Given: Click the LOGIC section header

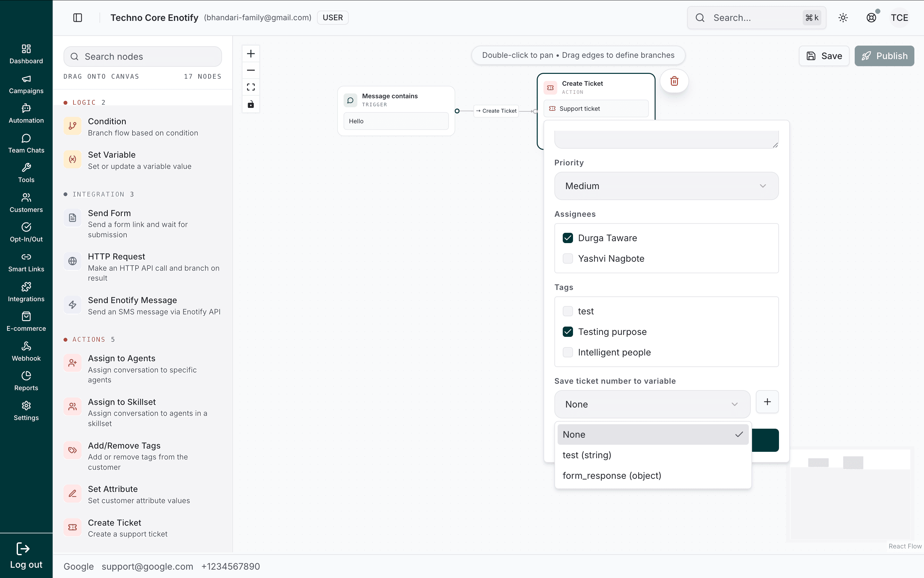Looking at the screenshot, I should (84, 102).
